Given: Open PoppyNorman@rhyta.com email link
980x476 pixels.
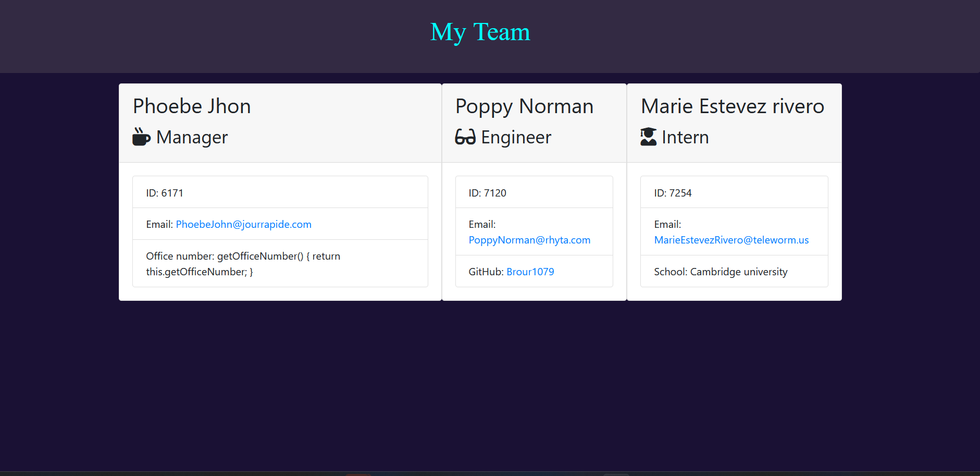Looking at the screenshot, I should click(529, 240).
